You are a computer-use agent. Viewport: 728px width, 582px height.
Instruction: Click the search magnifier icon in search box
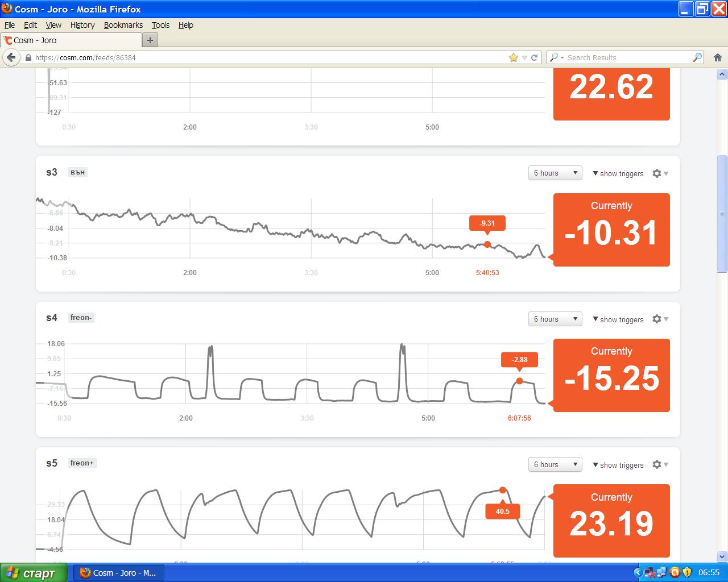[697, 57]
